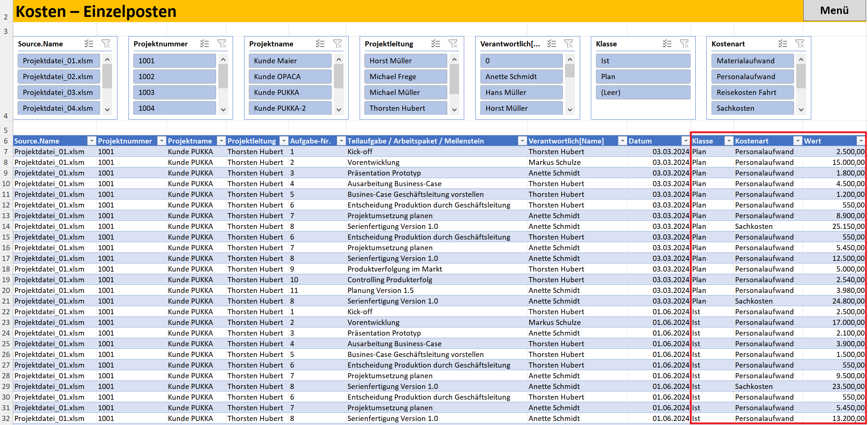
Task: Toggle multi-select in Projektname slicer
Action: [x=320, y=44]
